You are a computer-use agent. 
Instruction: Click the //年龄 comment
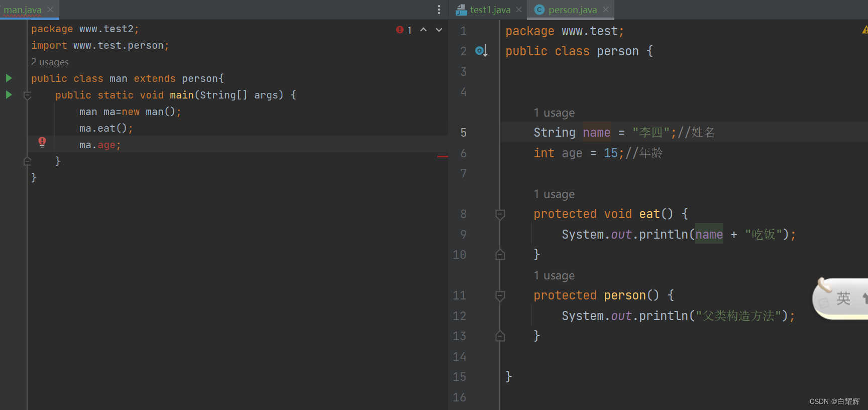(644, 153)
